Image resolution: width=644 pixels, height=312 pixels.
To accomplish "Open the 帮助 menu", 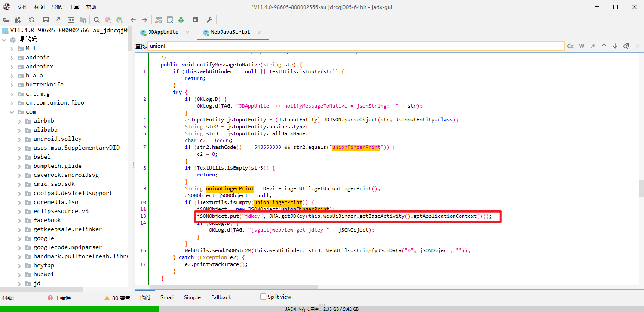I will tap(91, 7).
